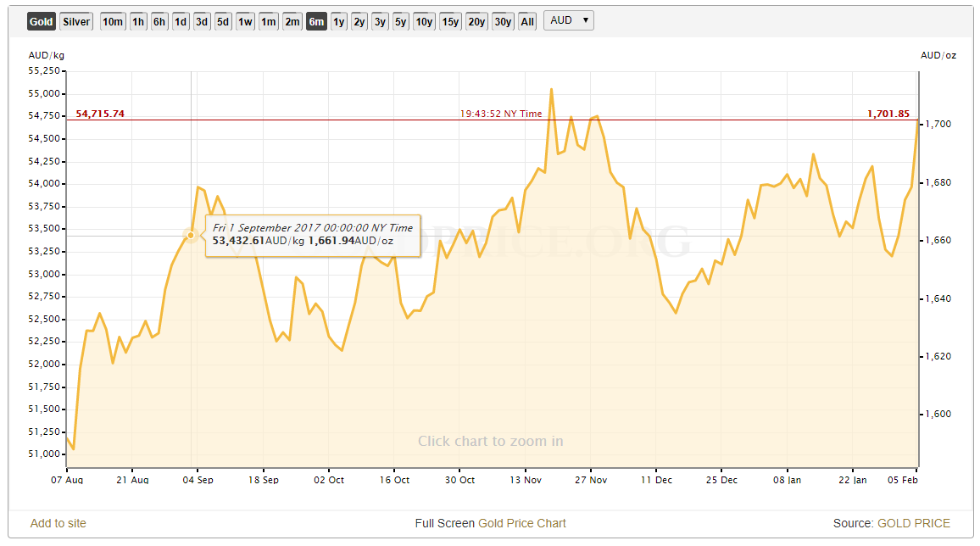Screen dimensions: 980x546
Task: Visit the GOLD PRICE source link
Action: click(914, 523)
